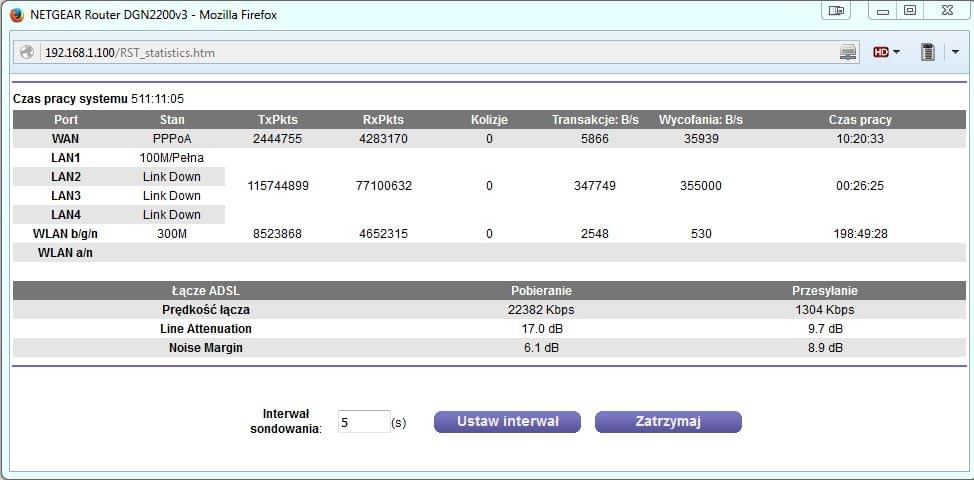Click the WAN uptime value 10:20:33
The height and width of the screenshot is (480, 974).
860,139
